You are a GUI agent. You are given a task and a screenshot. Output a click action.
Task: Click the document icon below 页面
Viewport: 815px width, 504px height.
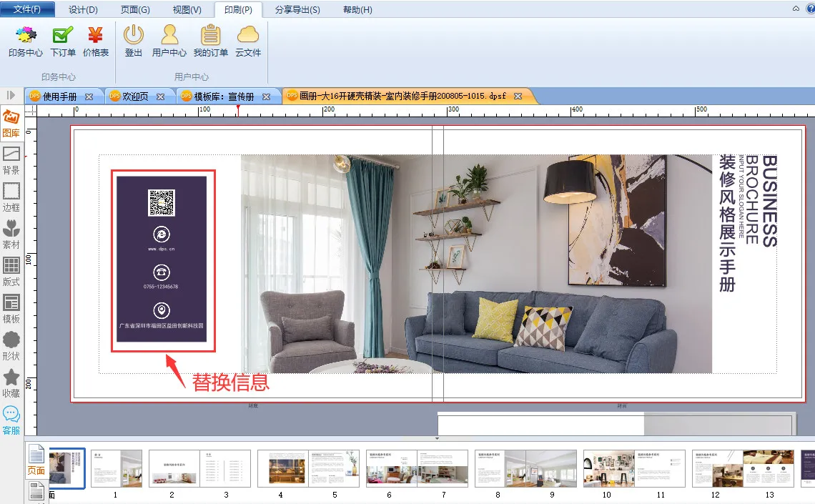click(x=36, y=492)
